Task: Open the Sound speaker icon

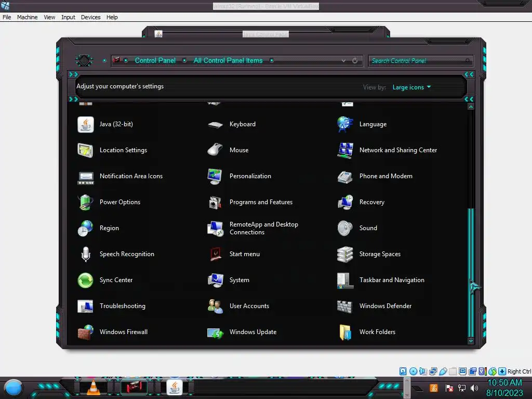Action: coord(345,228)
